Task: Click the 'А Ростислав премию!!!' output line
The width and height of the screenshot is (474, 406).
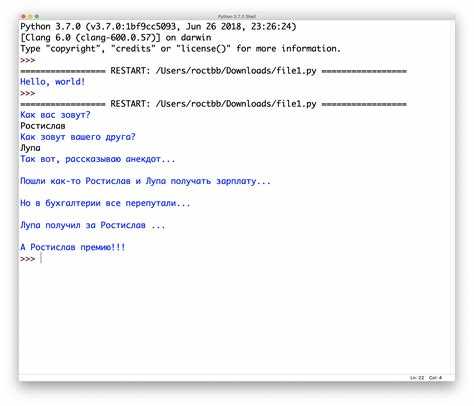Action: point(73,247)
